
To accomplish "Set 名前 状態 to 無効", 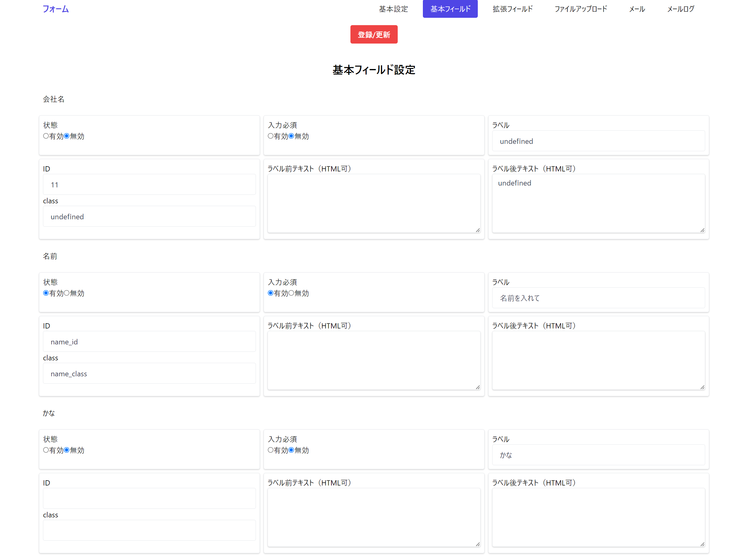I will pyautogui.click(x=67, y=293).
